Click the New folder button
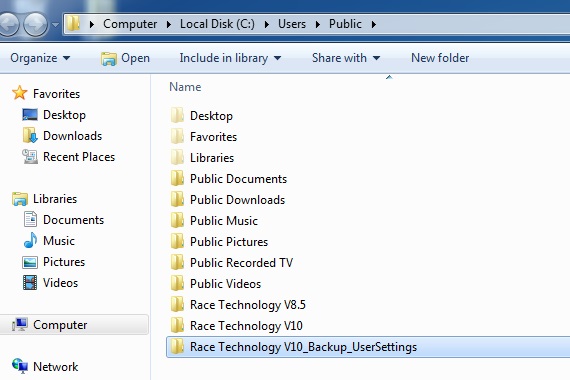 click(x=440, y=58)
